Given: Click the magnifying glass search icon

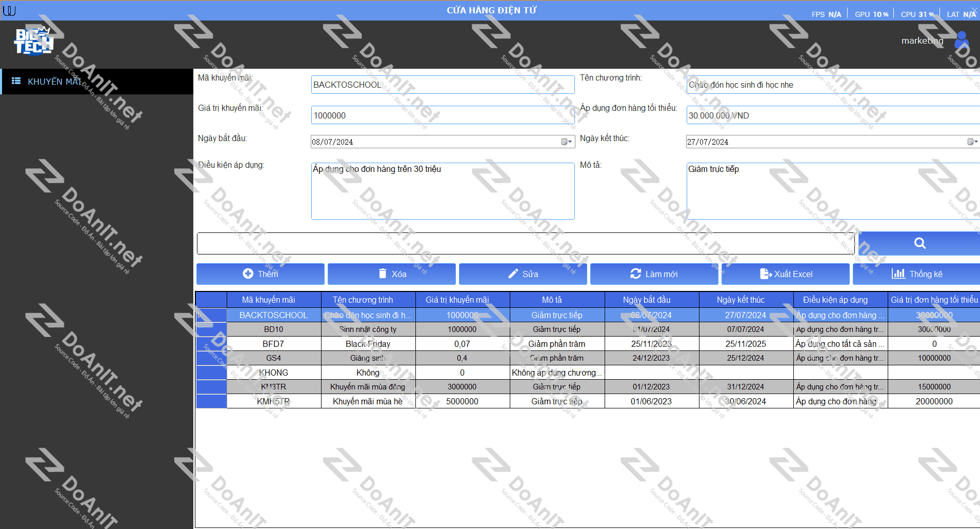Looking at the screenshot, I should click(x=919, y=243).
